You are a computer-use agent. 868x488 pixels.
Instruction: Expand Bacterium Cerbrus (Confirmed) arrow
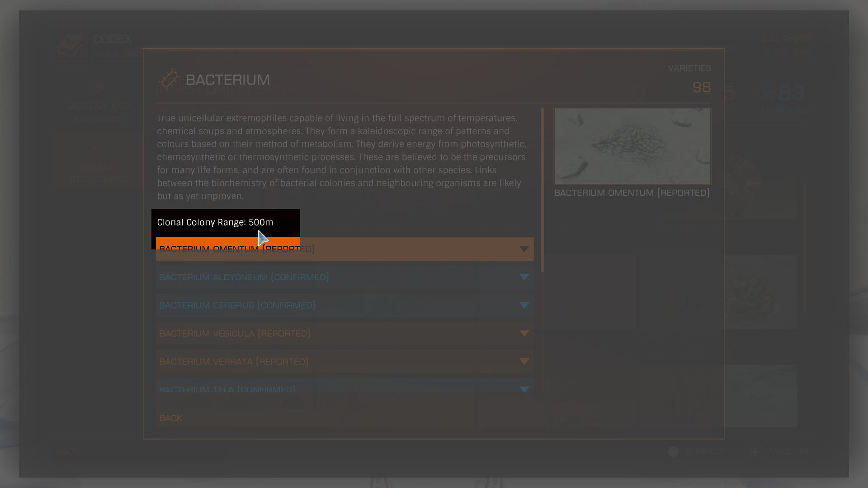(x=524, y=305)
